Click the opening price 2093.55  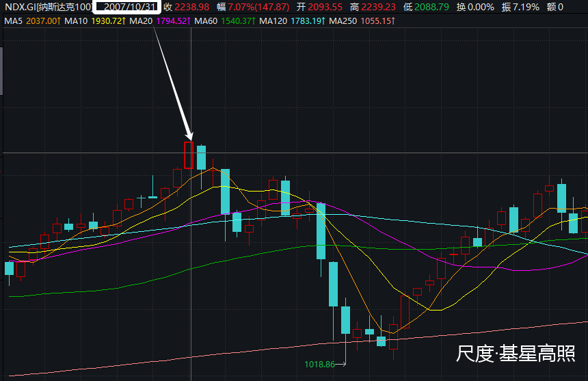(325, 7)
